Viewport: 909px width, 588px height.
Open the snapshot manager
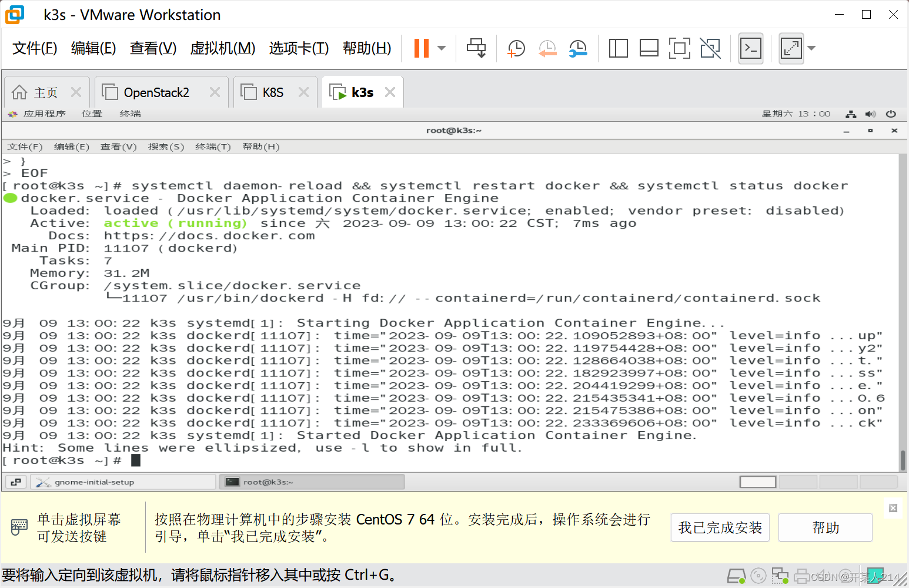(578, 48)
